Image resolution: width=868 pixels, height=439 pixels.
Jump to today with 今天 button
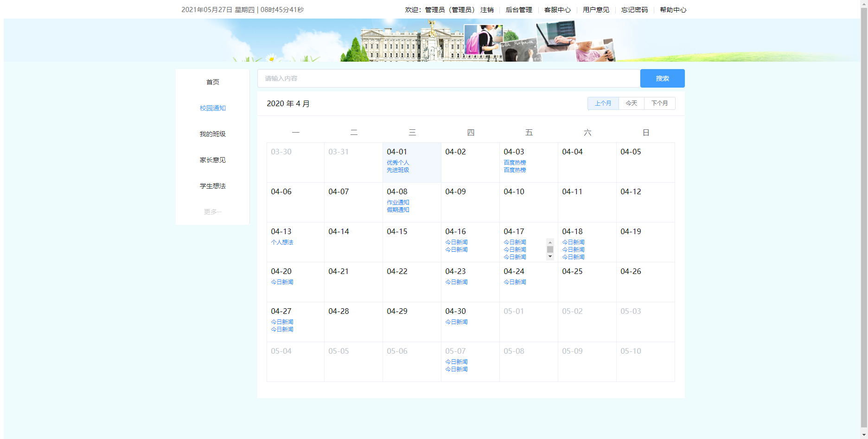coord(631,103)
